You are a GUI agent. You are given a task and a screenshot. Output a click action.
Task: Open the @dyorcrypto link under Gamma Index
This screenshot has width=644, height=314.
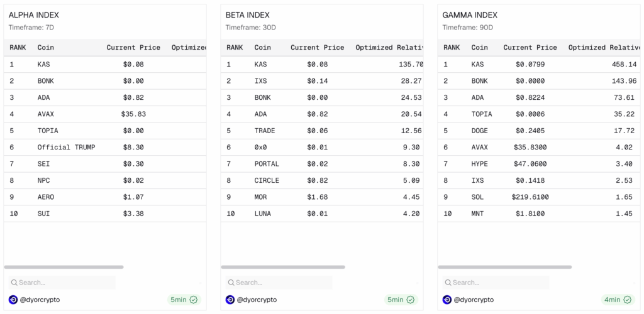(473, 300)
